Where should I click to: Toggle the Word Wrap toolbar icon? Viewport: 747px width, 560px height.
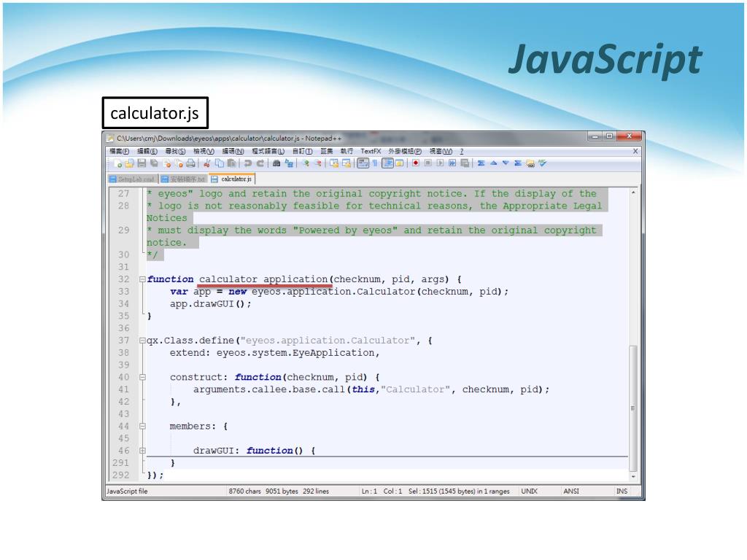click(x=363, y=163)
